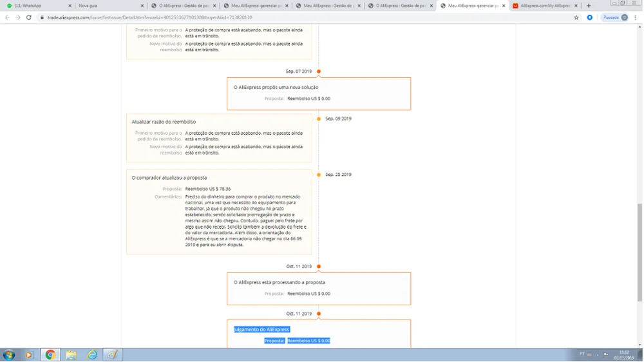Click 'O AliExpress propôs uma nova solução' heading
Screen dimensions: 644x362
[276, 87]
